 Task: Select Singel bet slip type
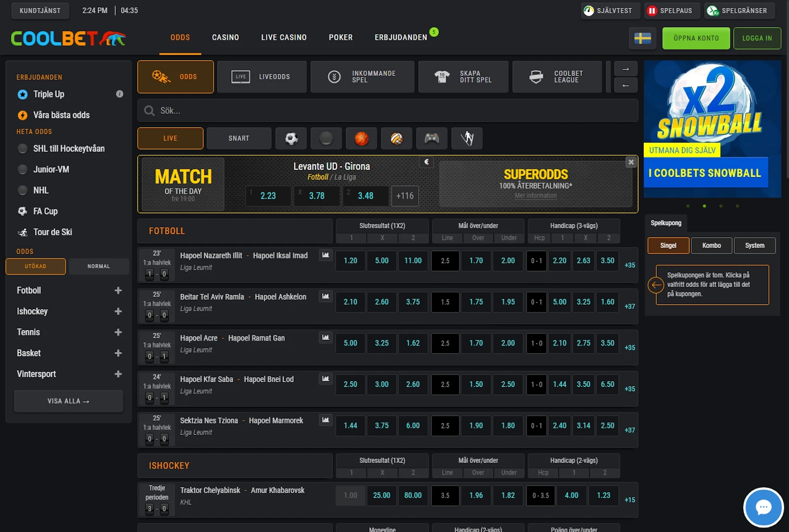668,246
